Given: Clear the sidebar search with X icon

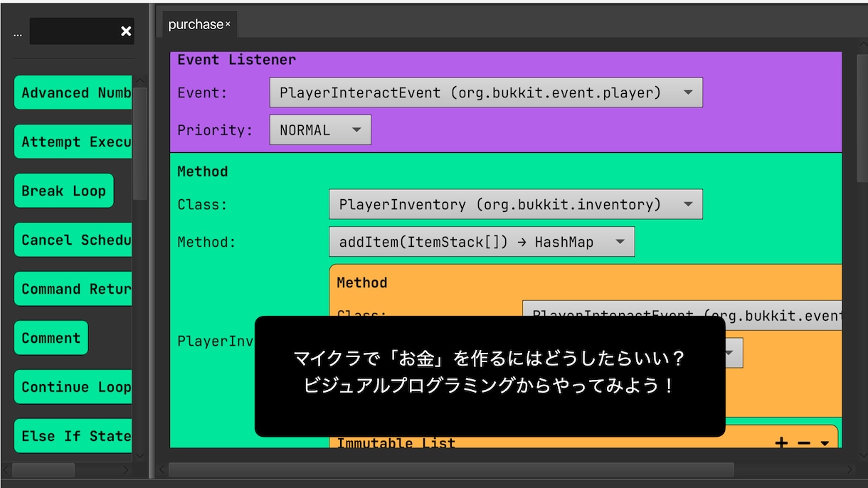Looking at the screenshot, I should pyautogui.click(x=126, y=31).
